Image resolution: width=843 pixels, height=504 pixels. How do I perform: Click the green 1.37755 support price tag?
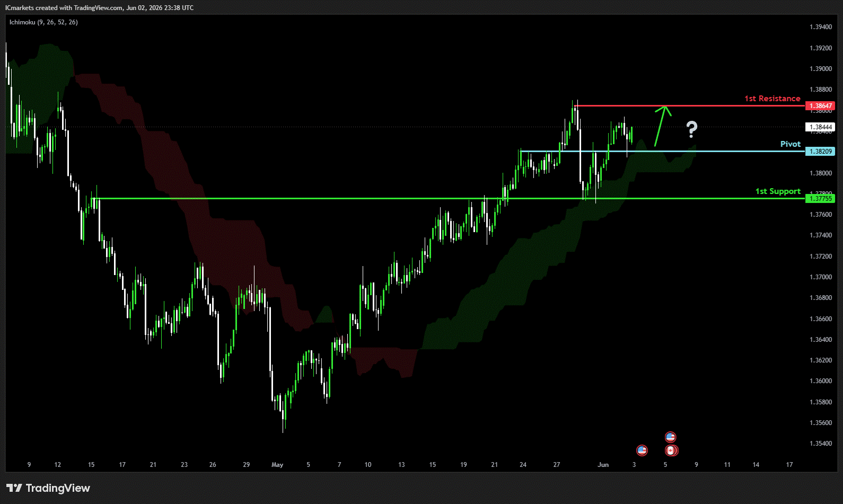(x=820, y=199)
